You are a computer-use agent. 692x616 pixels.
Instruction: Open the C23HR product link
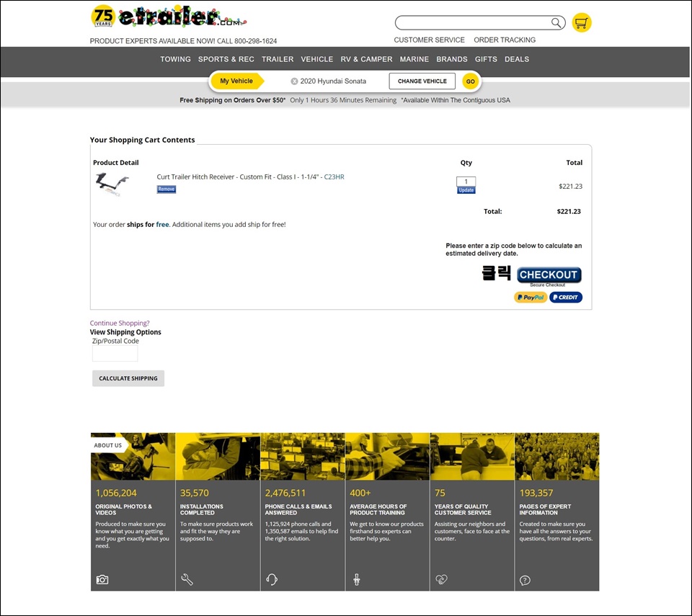pyautogui.click(x=334, y=177)
